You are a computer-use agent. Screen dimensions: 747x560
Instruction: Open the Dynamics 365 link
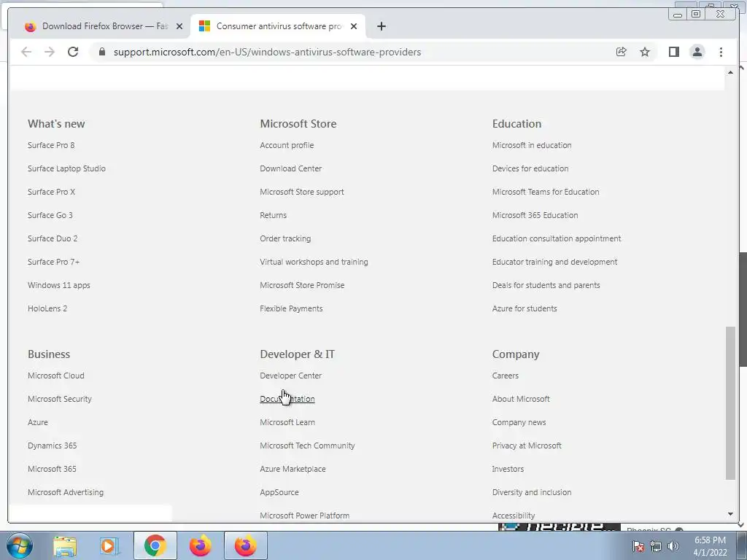52,446
